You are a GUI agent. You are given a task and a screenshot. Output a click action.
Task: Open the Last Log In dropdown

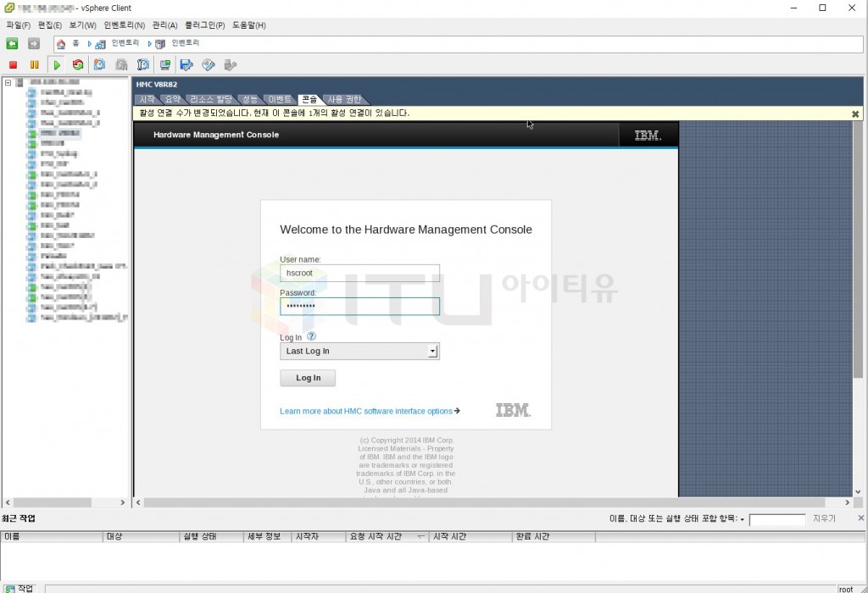click(x=432, y=351)
